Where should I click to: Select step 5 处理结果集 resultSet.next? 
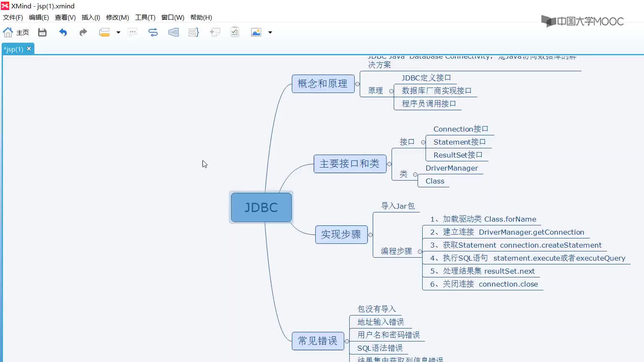[x=482, y=271]
